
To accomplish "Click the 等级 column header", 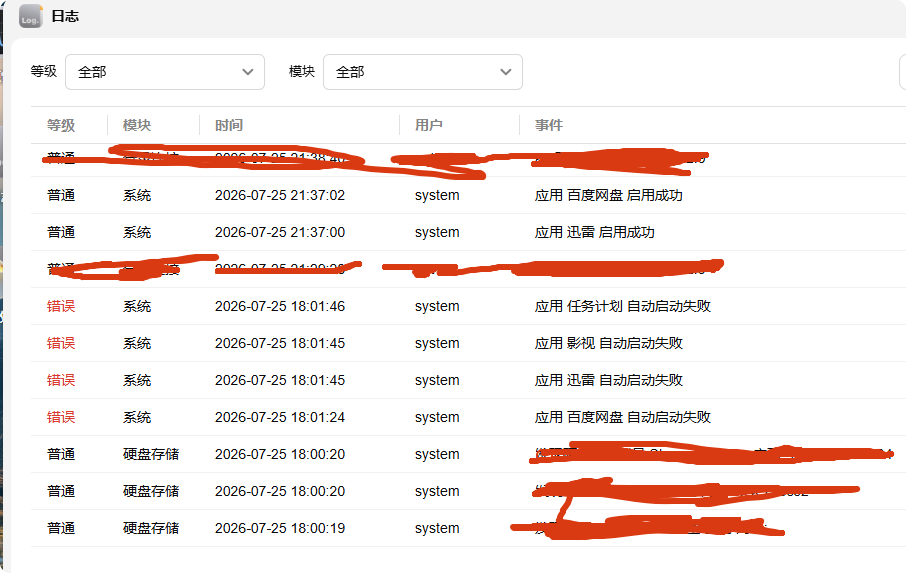I will click(x=61, y=125).
